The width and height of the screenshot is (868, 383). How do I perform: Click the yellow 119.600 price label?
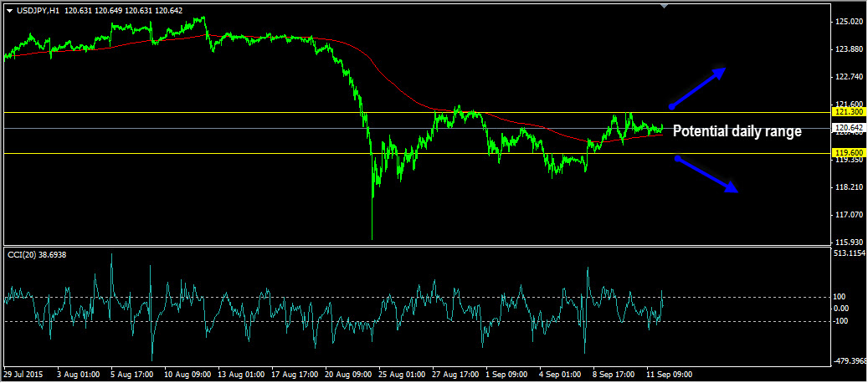coord(850,152)
